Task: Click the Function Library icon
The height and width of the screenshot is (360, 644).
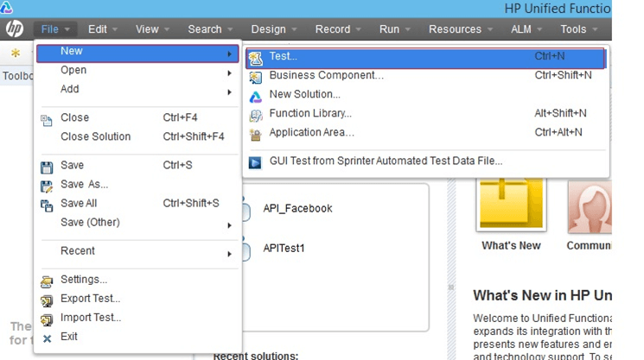Action: tap(255, 114)
